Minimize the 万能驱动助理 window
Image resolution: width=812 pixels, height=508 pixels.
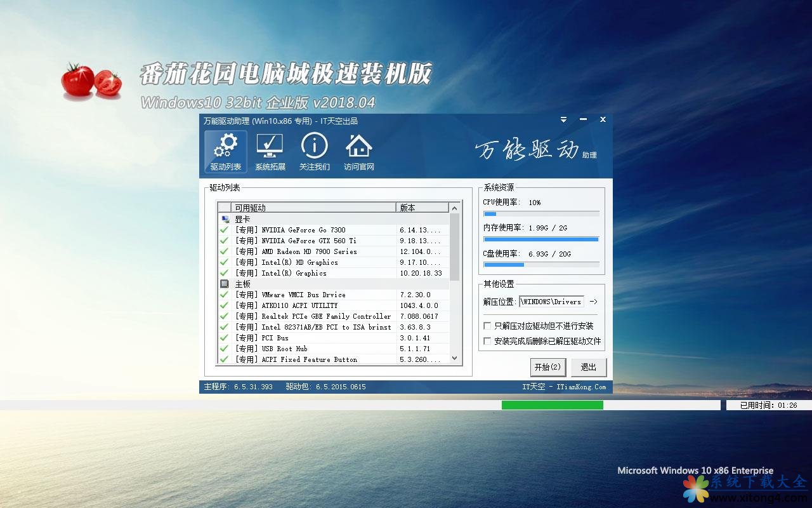(583, 119)
